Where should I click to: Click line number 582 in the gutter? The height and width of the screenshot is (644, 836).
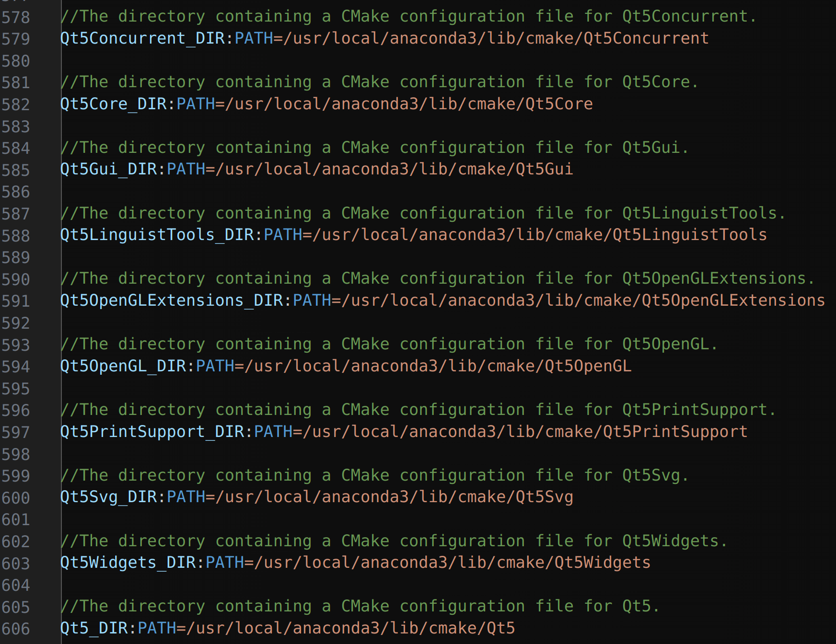16,104
